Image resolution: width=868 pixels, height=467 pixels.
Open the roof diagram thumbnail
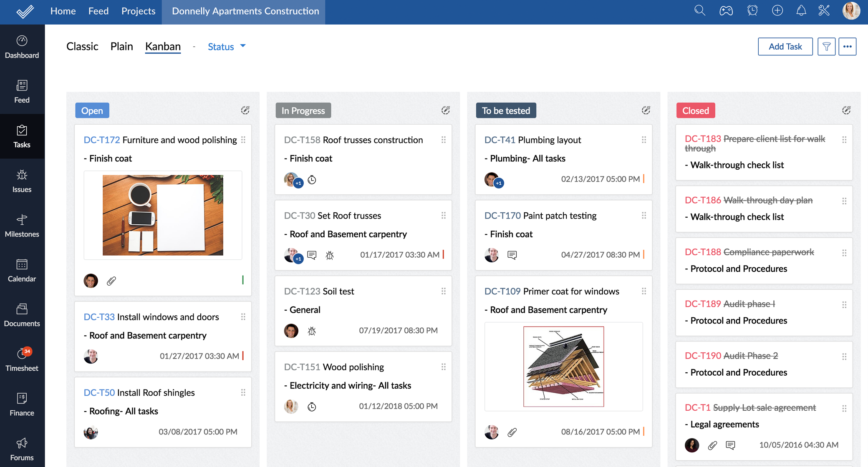coord(563,367)
